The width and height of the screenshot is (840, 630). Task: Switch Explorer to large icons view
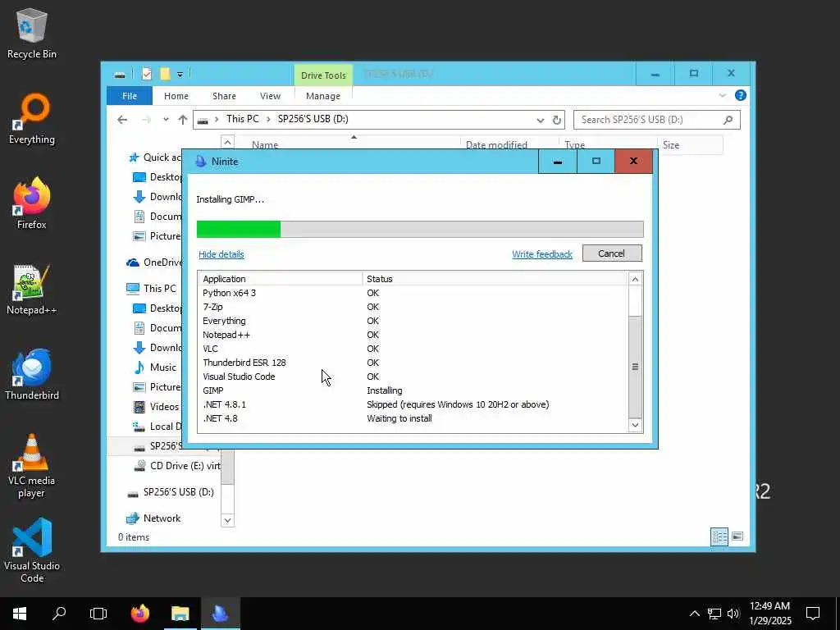[x=737, y=536]
